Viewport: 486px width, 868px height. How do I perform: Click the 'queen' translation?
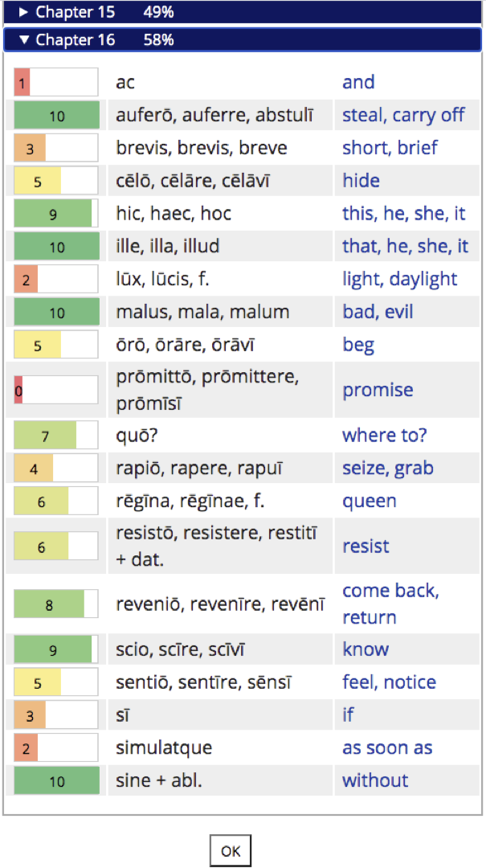(370, 502)
